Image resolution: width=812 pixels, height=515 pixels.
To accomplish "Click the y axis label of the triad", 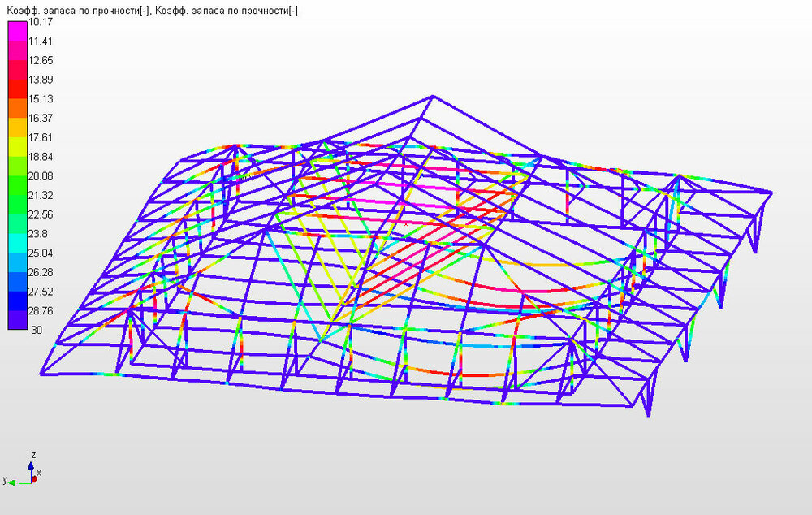I will 5,480.
